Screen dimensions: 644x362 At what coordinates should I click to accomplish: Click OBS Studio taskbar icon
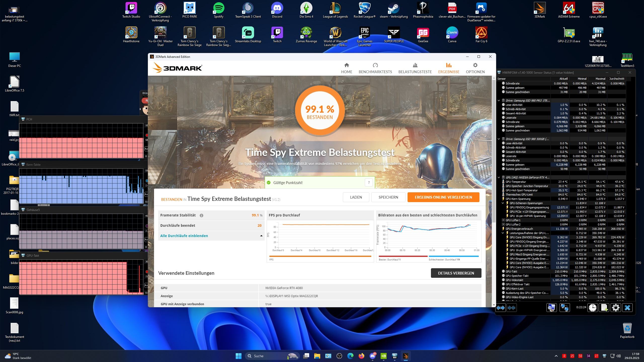click(x=339, y=356)
